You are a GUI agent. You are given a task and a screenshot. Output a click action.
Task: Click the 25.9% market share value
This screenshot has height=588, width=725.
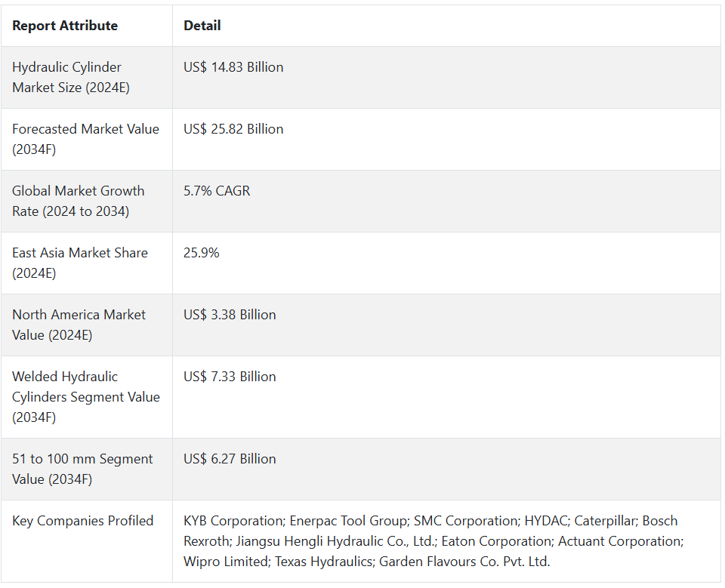coord(202,253)
